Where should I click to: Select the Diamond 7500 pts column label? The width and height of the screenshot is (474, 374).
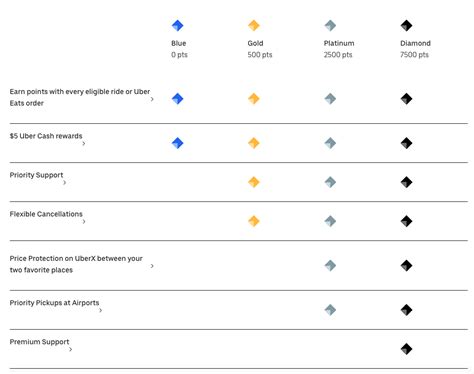(x=415, y=49)
